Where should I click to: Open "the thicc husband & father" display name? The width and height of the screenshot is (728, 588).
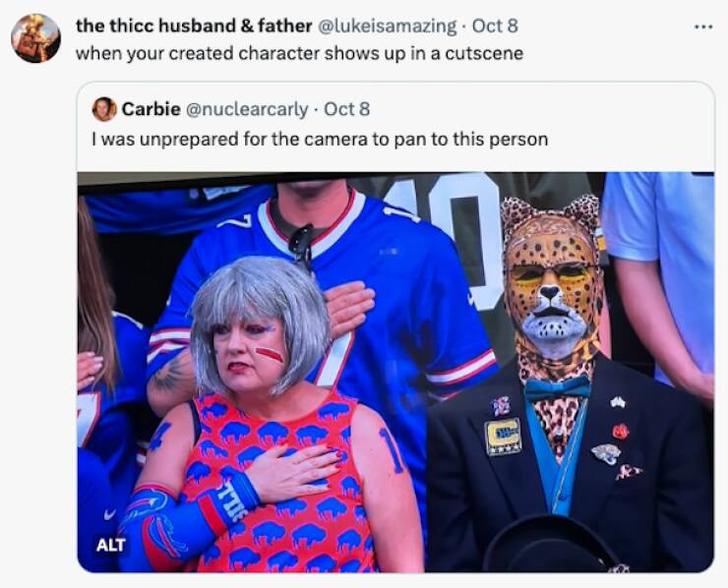[x=194, y=26]
